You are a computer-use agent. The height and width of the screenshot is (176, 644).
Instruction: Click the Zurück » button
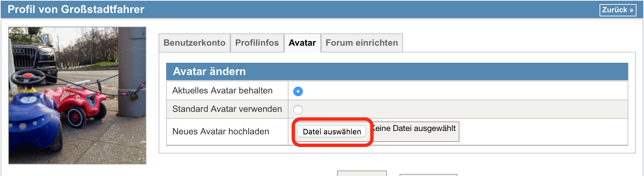click(x=618, y=10)
